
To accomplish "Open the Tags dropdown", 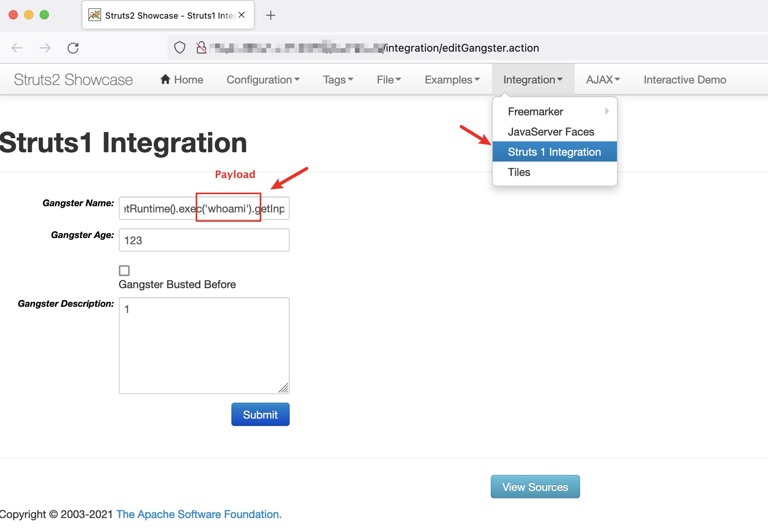I will [338, 80].
